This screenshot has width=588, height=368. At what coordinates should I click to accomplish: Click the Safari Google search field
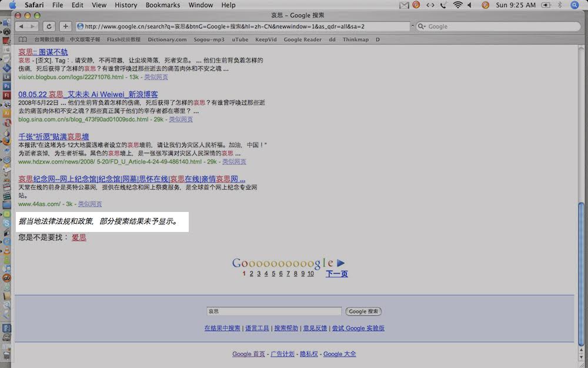pyautogui.click(x=499, y=26)
